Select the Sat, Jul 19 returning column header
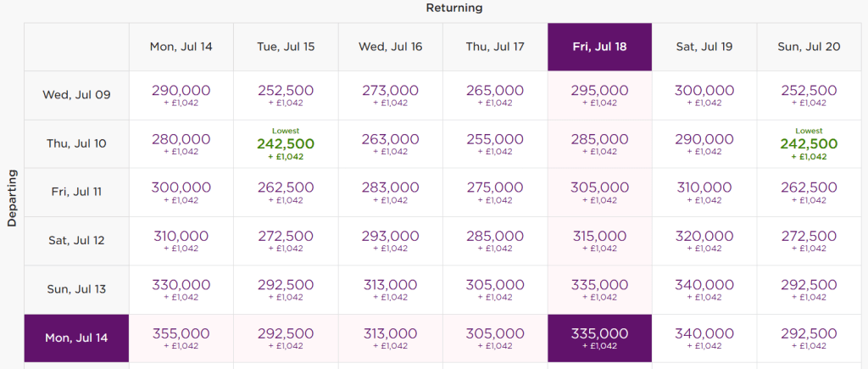The width and height of the screenshot is (868, 369). tap(704, 47)
